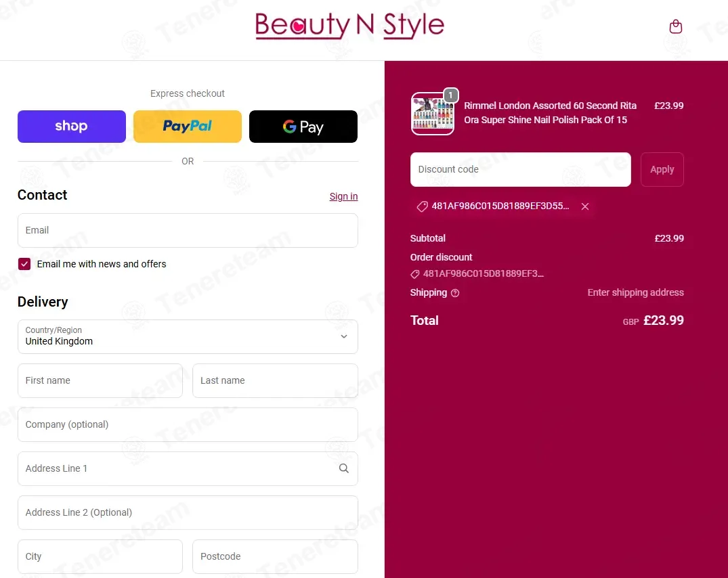Open the Country/Region dropdown

tap(188, 336)
